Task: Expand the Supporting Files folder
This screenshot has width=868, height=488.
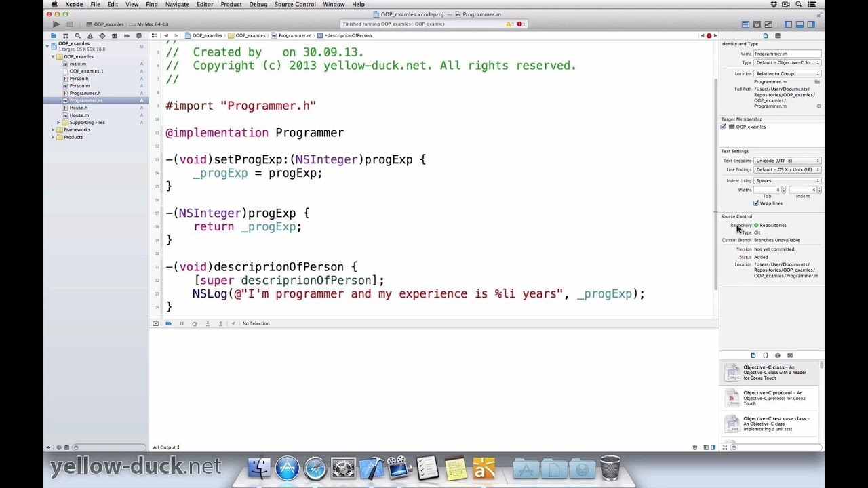Action: 59,123
